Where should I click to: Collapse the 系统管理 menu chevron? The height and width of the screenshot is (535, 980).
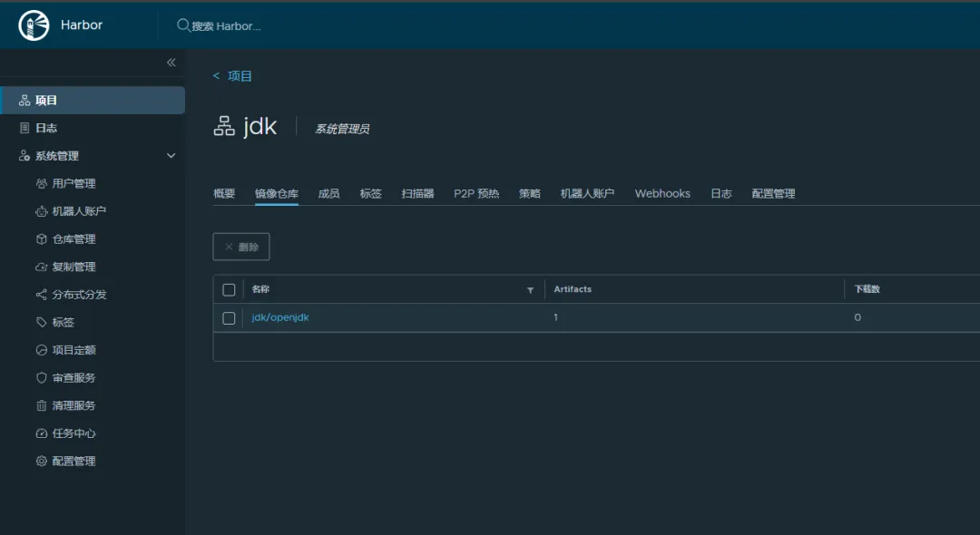171,155
